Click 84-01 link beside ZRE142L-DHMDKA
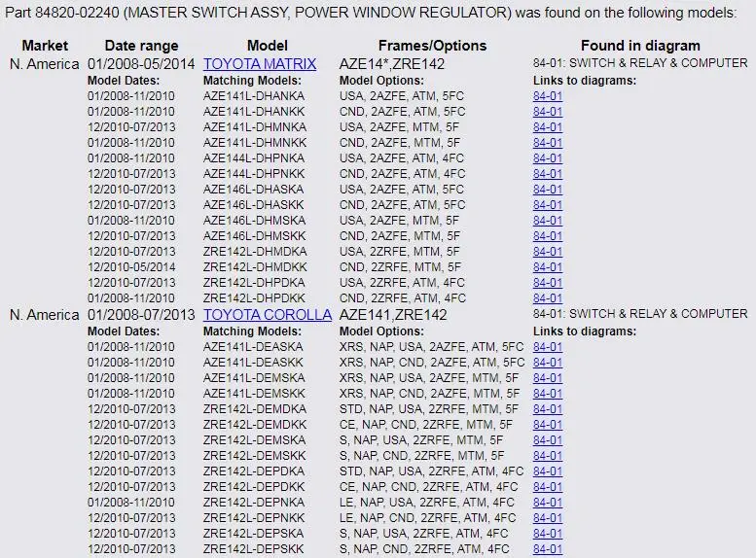This screenshot has height=558, width=756. click(548, 252)
